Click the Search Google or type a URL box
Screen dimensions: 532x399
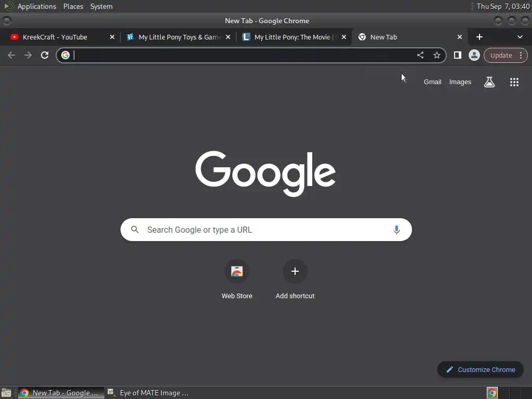coord(266,230)
